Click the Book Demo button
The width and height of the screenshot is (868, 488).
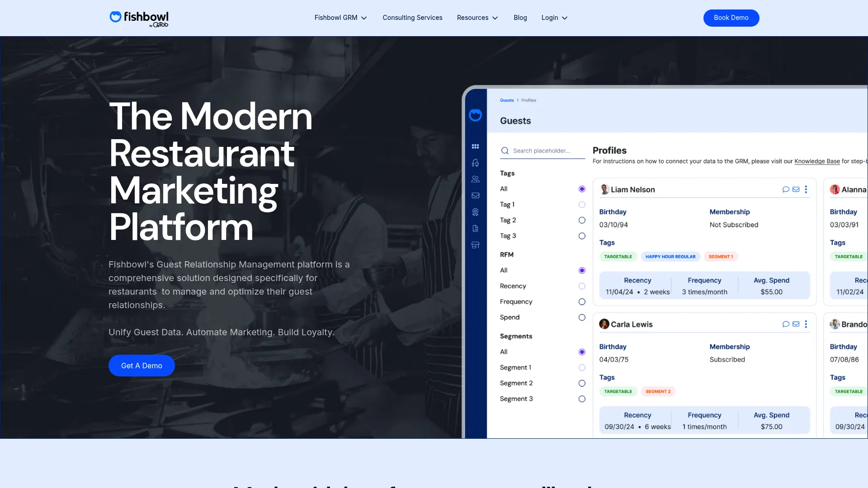pyautogui.click(x=731, y=18)
